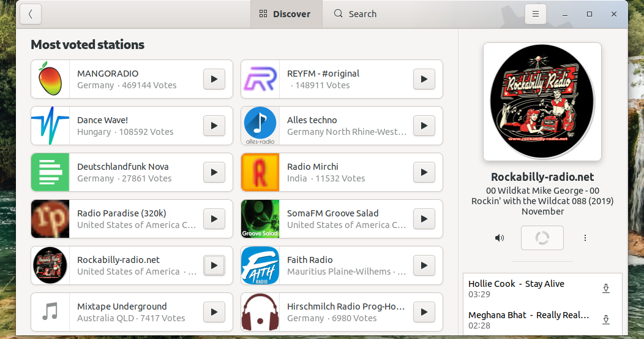Minimize the radio app window
Viewport: 644px width, 339px height.
click(565, 14)
